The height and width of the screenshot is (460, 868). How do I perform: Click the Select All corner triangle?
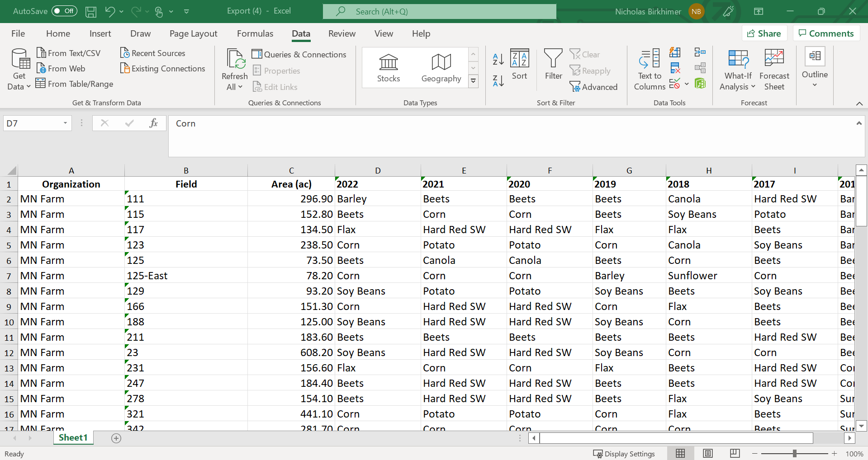[x=12, y=170]
